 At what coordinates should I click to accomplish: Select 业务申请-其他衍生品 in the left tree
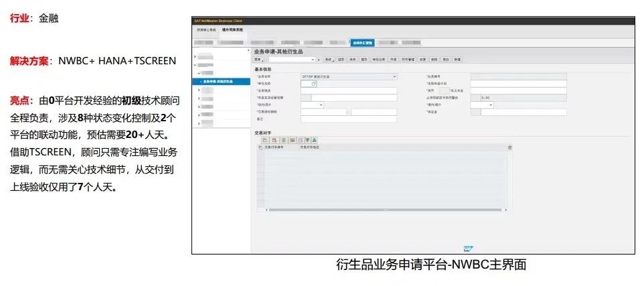[x=221, y=81]
